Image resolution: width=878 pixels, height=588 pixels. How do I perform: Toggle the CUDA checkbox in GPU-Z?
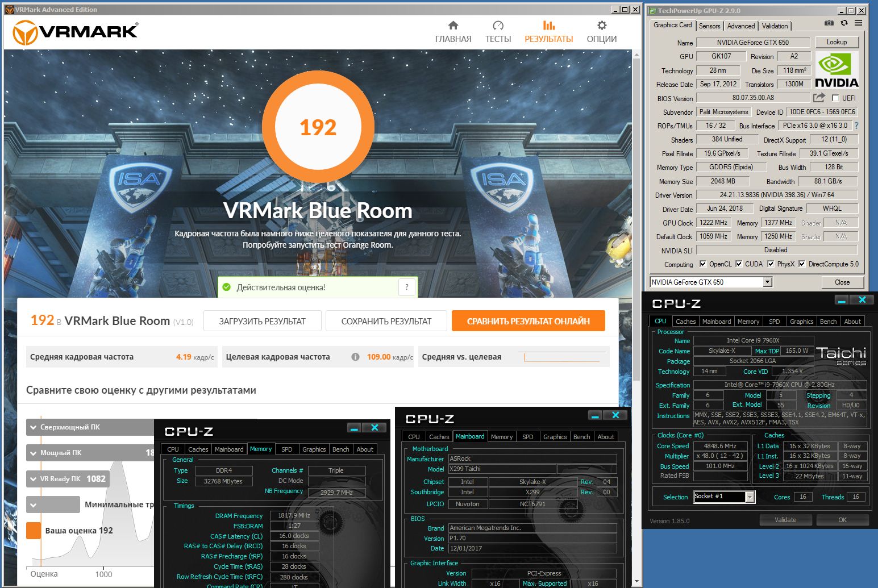pos(739,264)
